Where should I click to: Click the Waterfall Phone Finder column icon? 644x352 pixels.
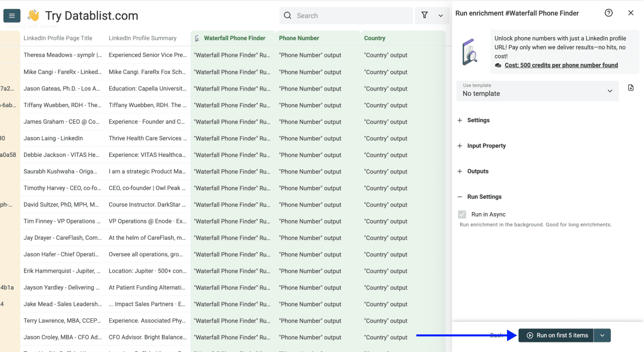point(197,38)
